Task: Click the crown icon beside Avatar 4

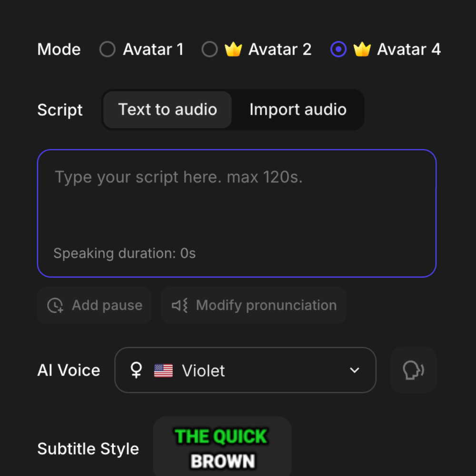Action: pyautogui.click(x=362, y=49)
